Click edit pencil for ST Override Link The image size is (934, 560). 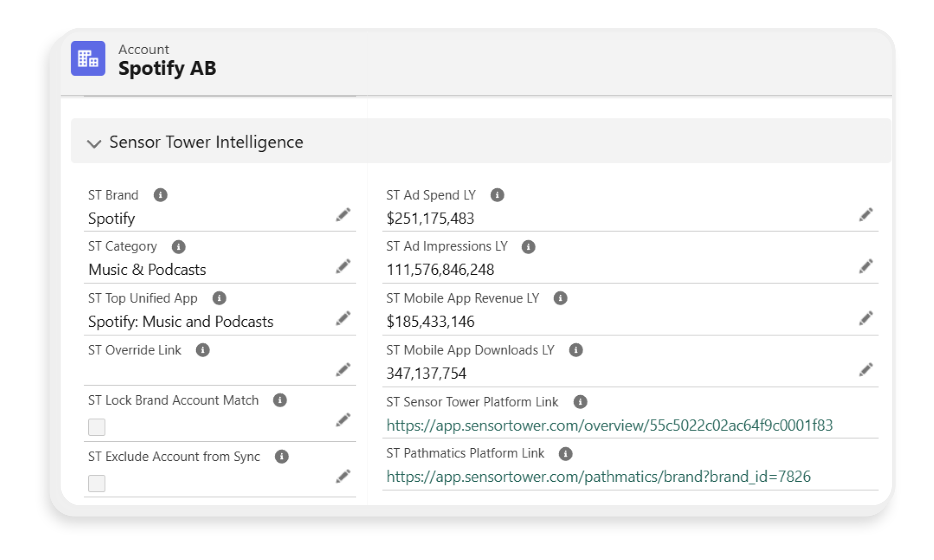click(x=343, y=370)
